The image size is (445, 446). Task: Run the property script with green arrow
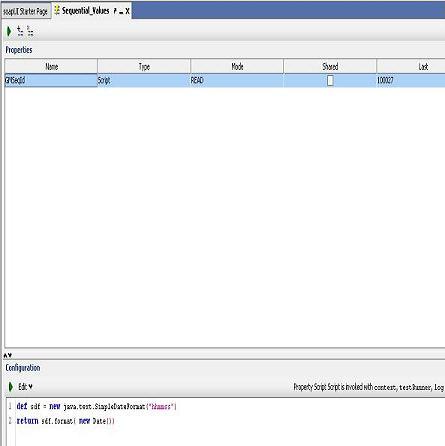[11, 387]
